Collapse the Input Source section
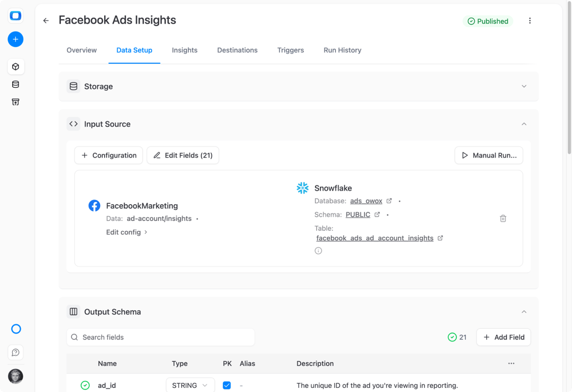Image resolution: width=572 pixels, height=392 pixels. [524, 125]
